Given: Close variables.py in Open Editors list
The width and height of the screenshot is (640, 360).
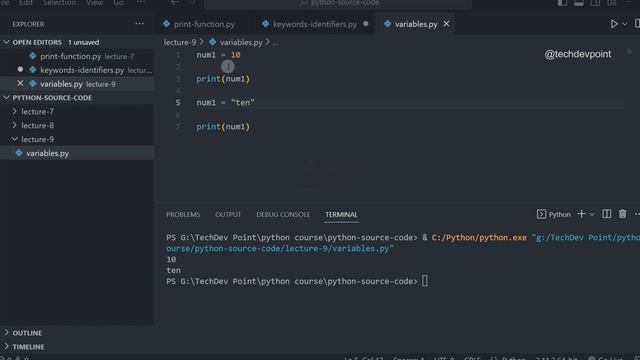Looking at the screenshot, I should (x=20, y=83).
